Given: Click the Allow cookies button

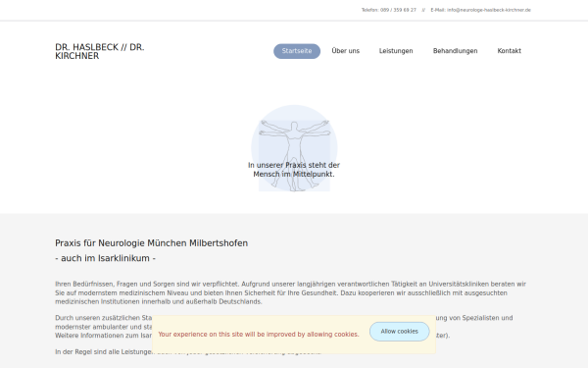Looking at the screenshot, I should [400, 332].
